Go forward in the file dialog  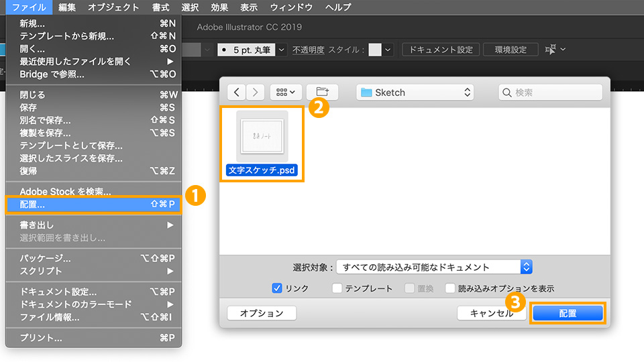[x=255, y=93]
